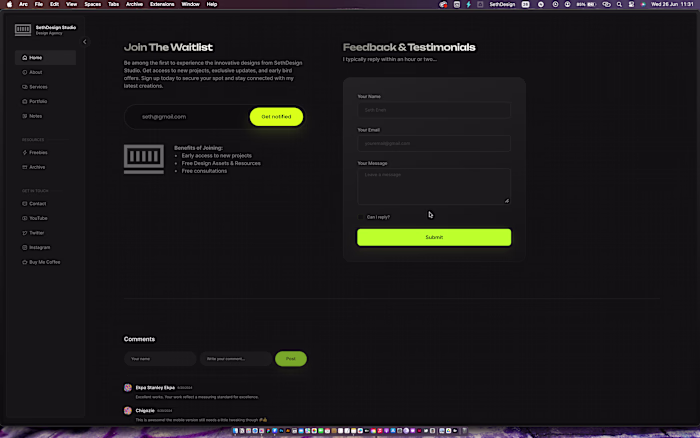Image resolution: width=700 pixels, height=438 pixels.
Task: Click the Siri icon in menu bar
Action: tap(643, 4)
